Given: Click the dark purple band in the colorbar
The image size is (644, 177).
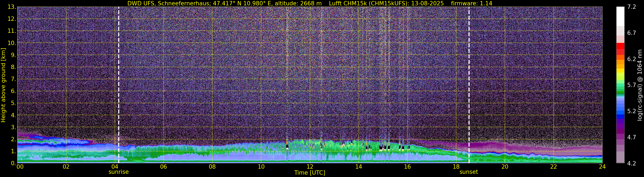Looking at the screenshot, I should click(x=620, y=131).
